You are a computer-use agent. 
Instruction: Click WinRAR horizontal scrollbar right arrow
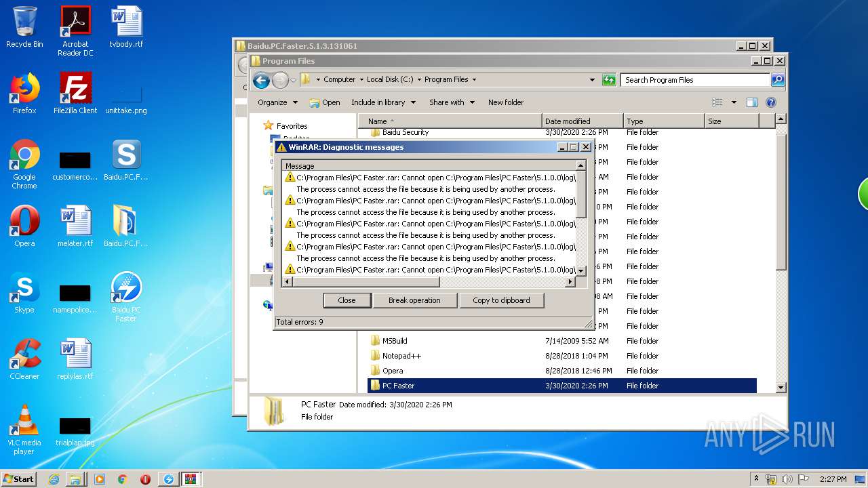(x=570, y=282)
